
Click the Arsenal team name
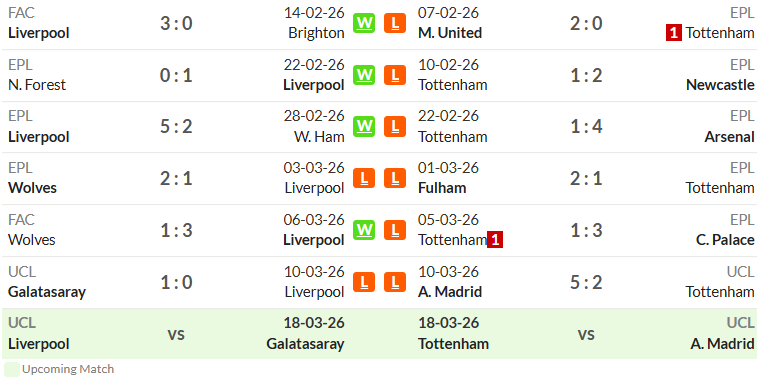pyautogui.click(x=729, y=137)
